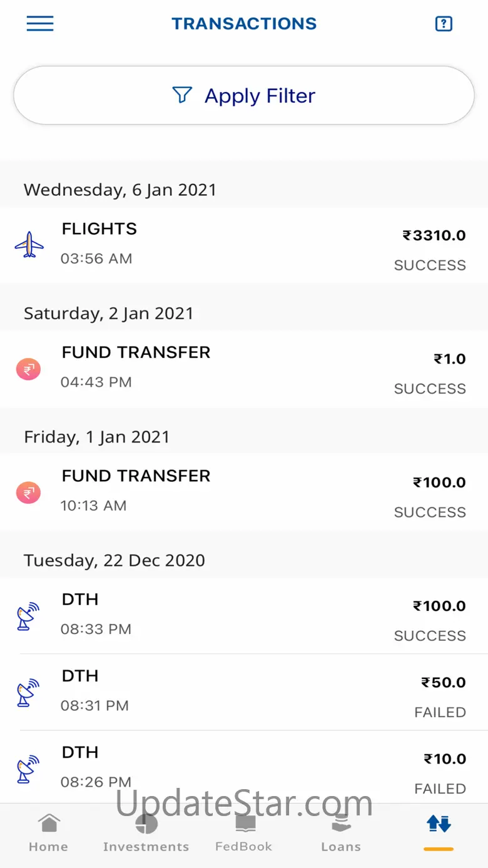Open the Home tab

coord(48,833)
